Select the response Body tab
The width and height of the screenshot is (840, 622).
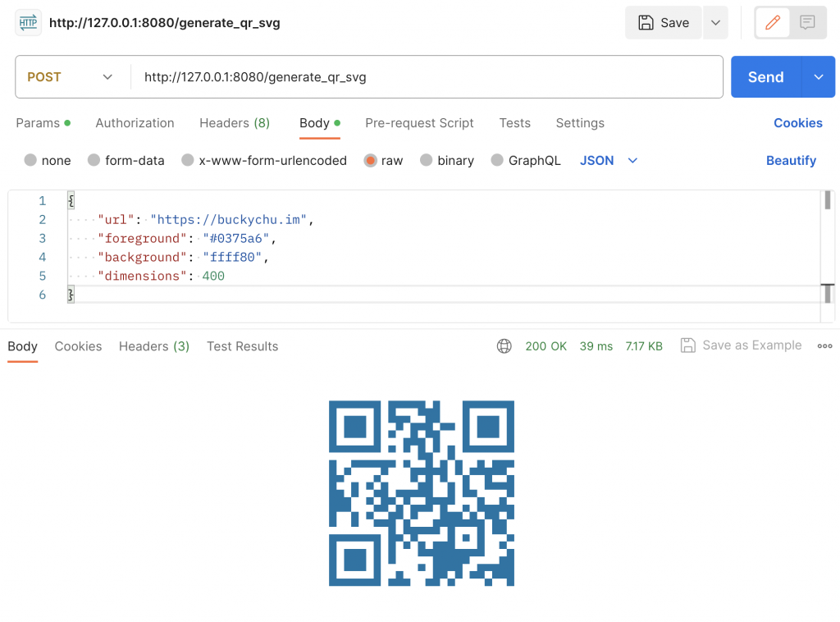click(22, 346)
